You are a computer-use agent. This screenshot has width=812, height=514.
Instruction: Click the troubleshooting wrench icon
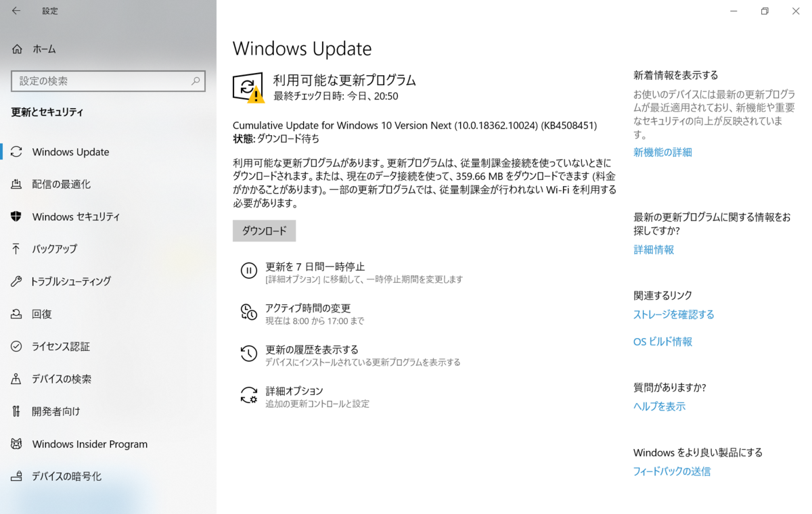coord(17,281)
